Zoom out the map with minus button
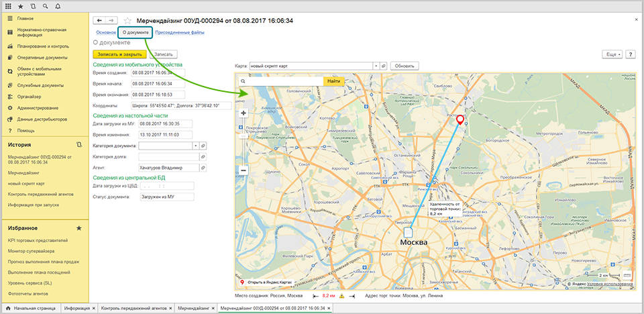This screenshot has height=314, width=644. point(244,170)
